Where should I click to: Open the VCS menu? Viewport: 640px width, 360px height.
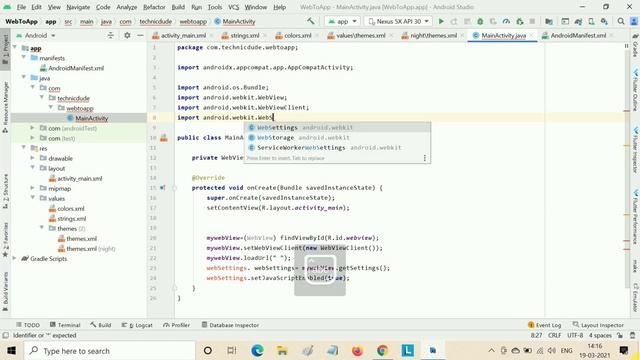[233, 7]
